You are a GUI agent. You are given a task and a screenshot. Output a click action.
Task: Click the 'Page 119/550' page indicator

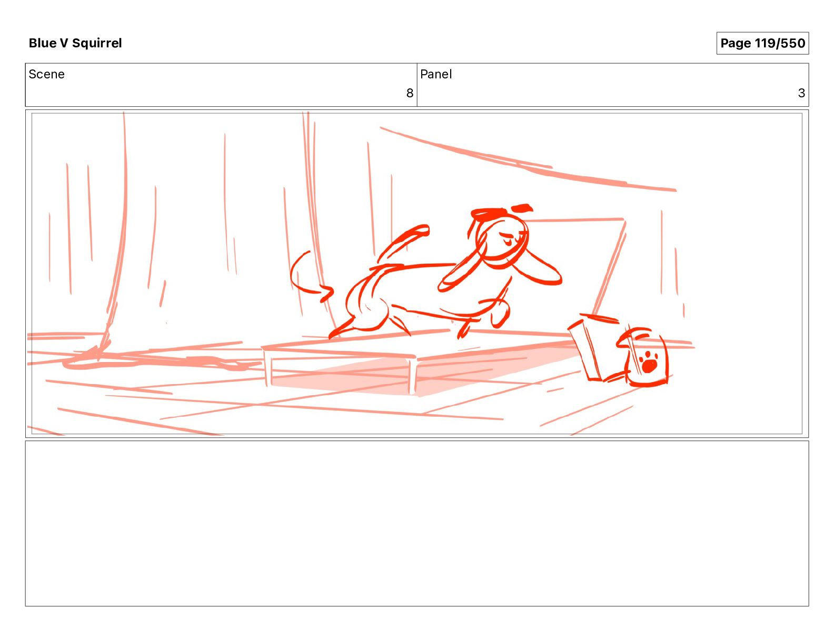tap(762, 43)
